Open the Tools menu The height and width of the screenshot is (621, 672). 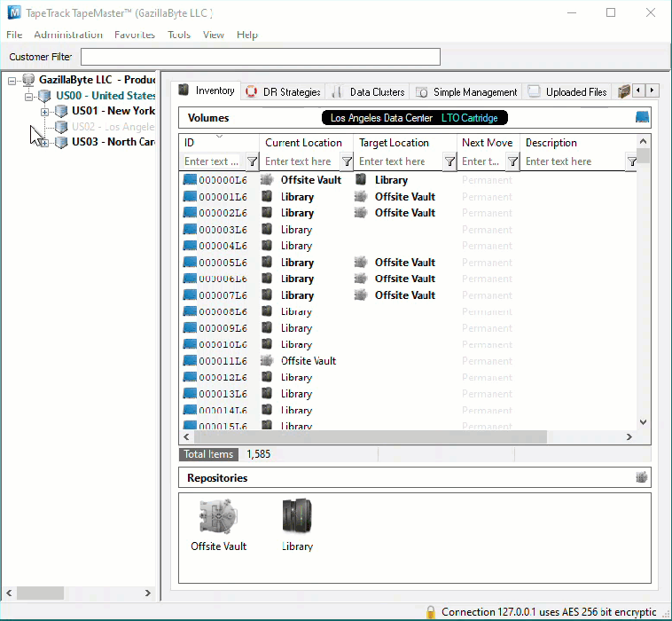tap(179, 35)
